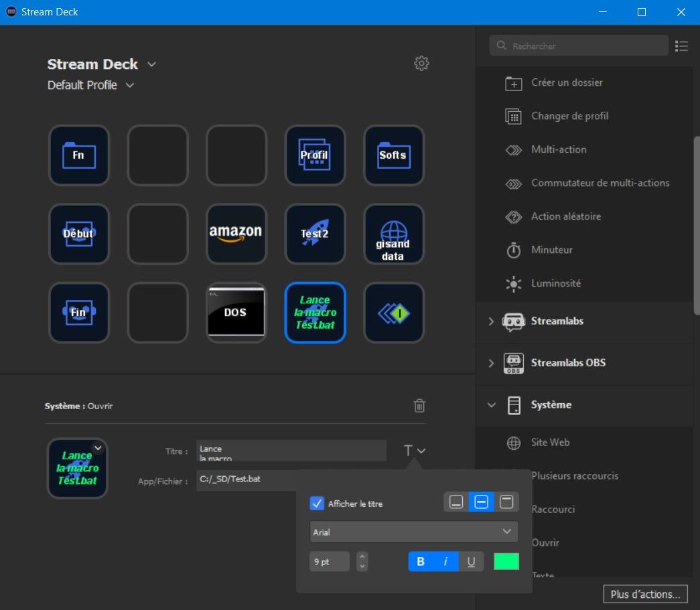The width and height of the screenshot is (700, 610).
Task: Align title to top
Action: pyautogui.click(x=506, y=502)
